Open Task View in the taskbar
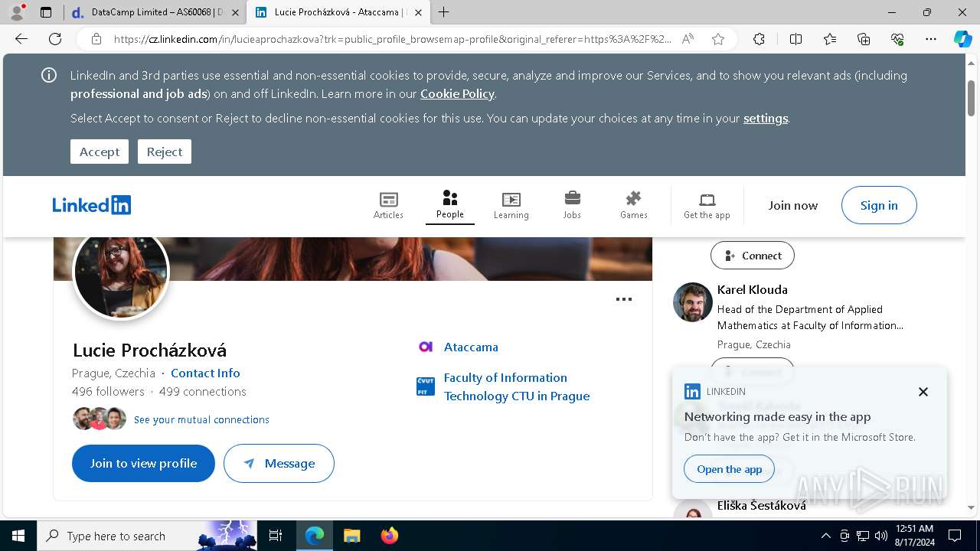 (x=276, y=536)
